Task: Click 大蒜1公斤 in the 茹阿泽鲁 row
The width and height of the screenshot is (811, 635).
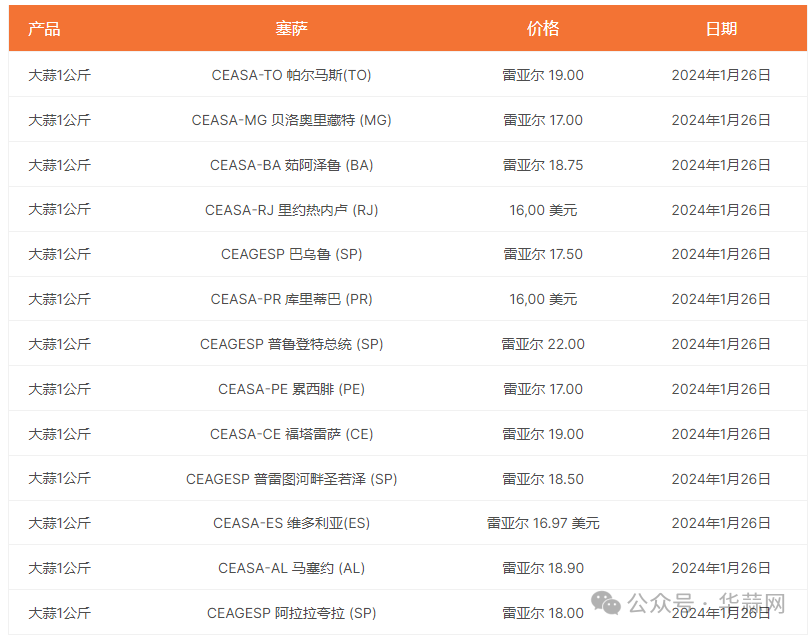Action: click(59, 165)
